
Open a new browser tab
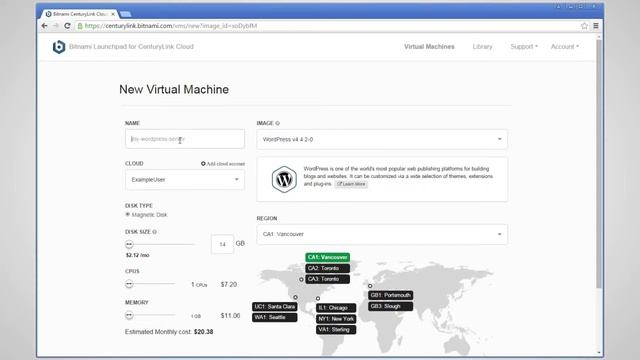pos(126,14)
